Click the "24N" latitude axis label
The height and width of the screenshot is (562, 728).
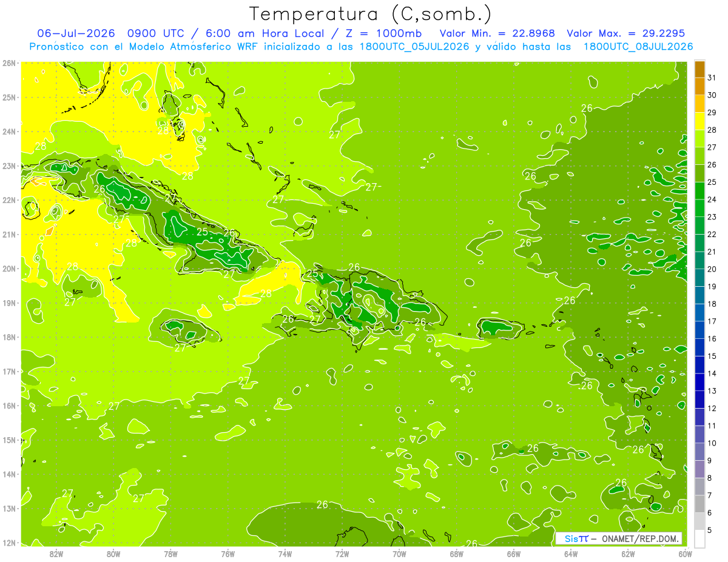point(9,132)
